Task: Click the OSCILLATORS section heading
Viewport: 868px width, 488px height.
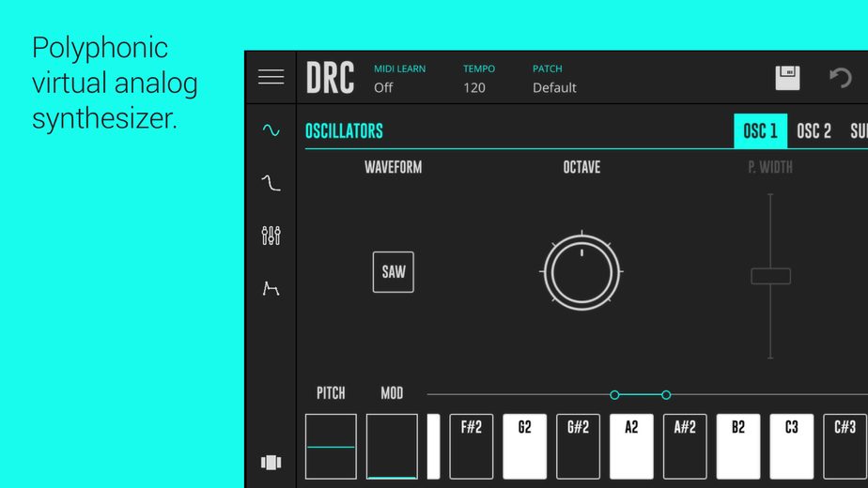Action: [344, 131]
